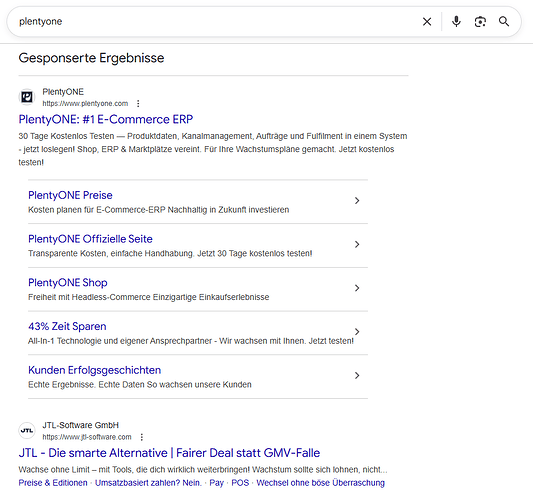
Task: Focus the search field containing plentyone
Action: pyautogui.click(x=218, y=22)
